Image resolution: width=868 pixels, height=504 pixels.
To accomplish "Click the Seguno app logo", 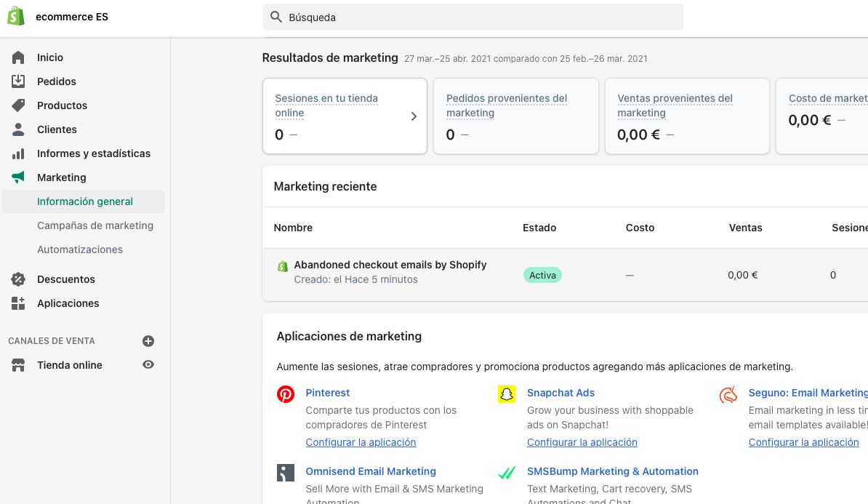I will [x=728, y=394].
